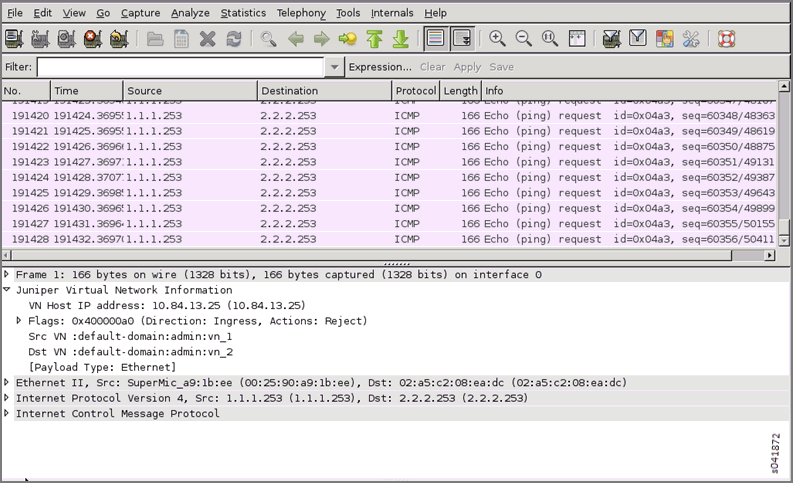Click the Expression... button
793x483 pixels.
380,67
